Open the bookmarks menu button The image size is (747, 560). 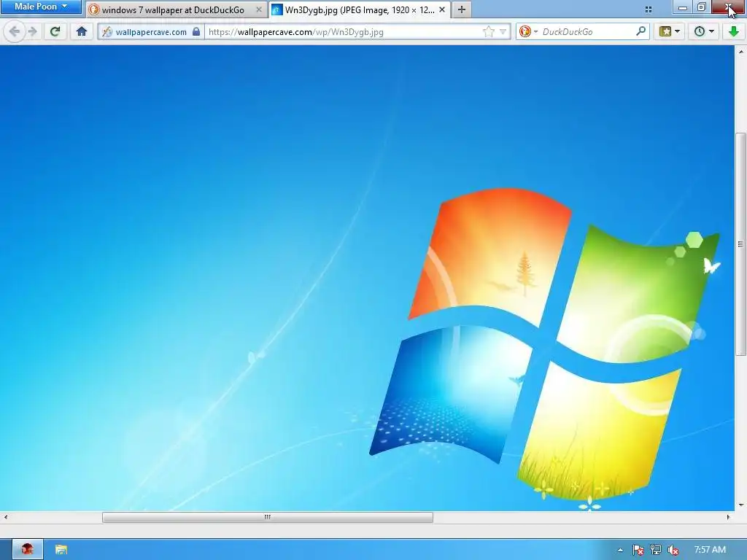(x=665, y=32)
